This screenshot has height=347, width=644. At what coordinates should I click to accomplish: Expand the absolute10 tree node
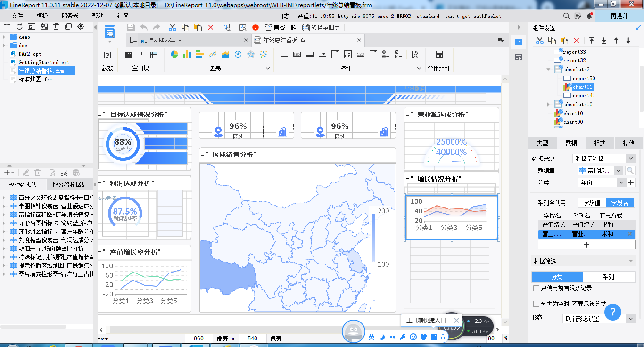click(x=548, y=104)
